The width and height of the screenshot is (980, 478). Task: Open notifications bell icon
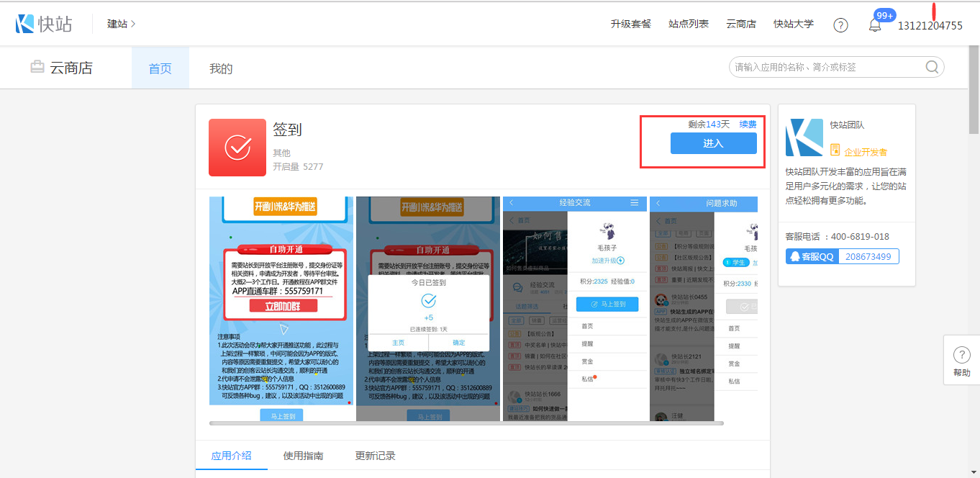tap(875, 25)
